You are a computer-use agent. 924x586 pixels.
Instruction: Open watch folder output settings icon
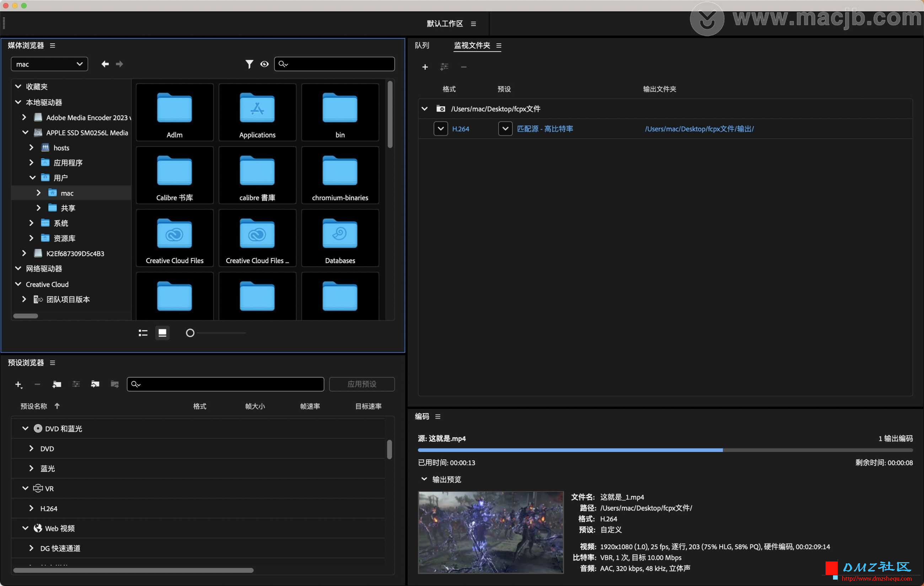[x=444, y=67]
